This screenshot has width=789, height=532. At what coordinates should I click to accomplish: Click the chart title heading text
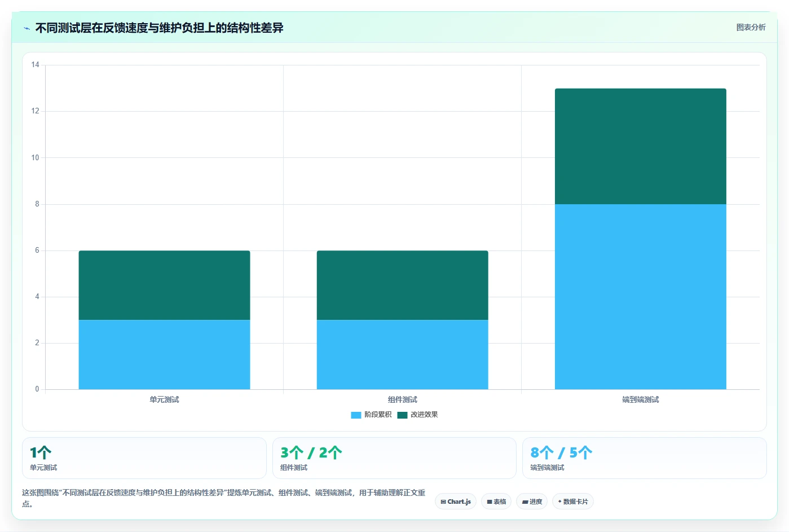[x=159, y=28]
